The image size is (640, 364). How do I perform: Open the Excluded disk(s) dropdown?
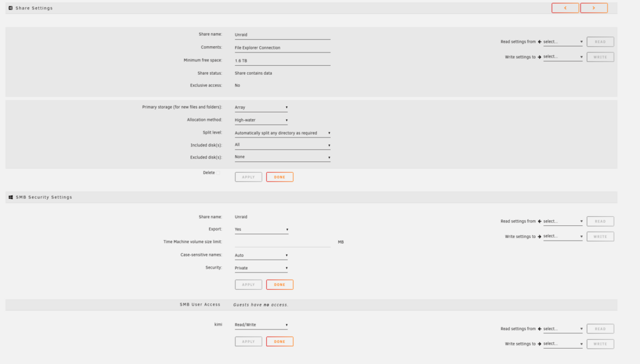pos(282,157)
